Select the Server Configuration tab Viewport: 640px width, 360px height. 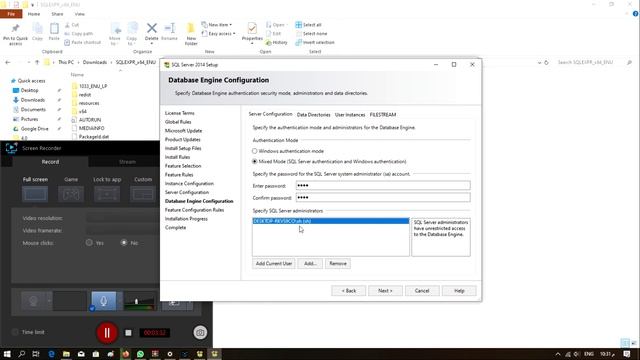tap(270, 114)
